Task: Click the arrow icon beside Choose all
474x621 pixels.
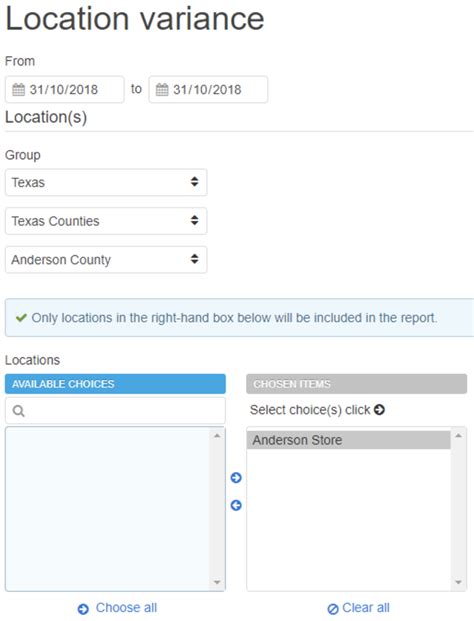Action: (x=83, y=609)
